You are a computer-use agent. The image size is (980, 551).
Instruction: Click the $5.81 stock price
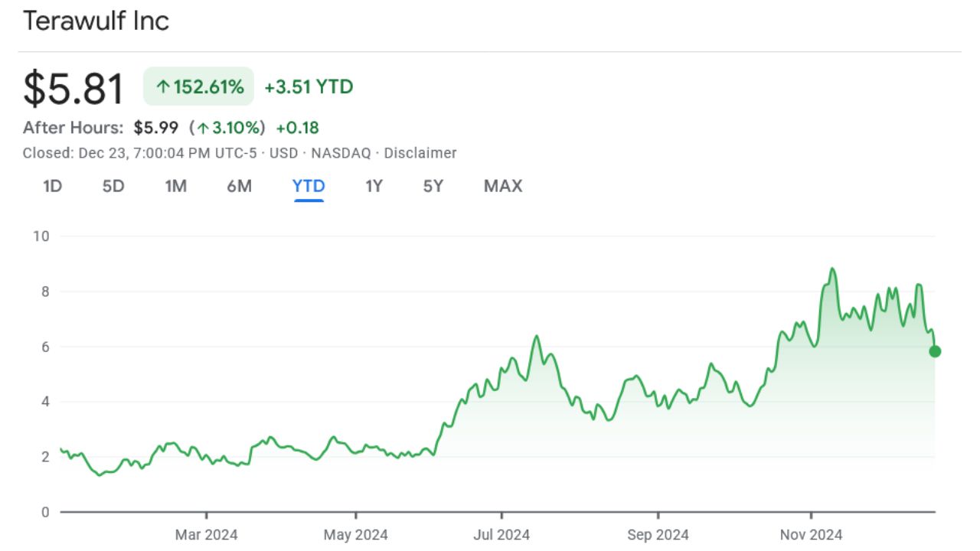(73, 89)
